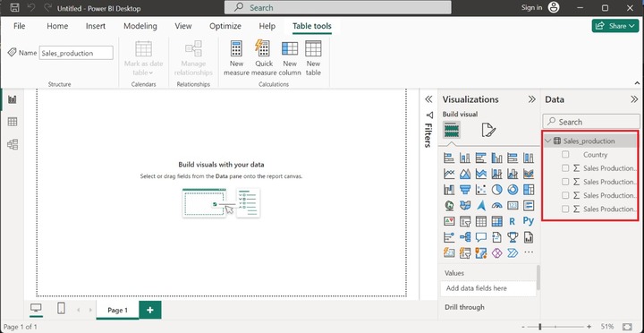Open the Share dropdown button
Viewport: 644px width, 333px height.
(x=615, y=26)
